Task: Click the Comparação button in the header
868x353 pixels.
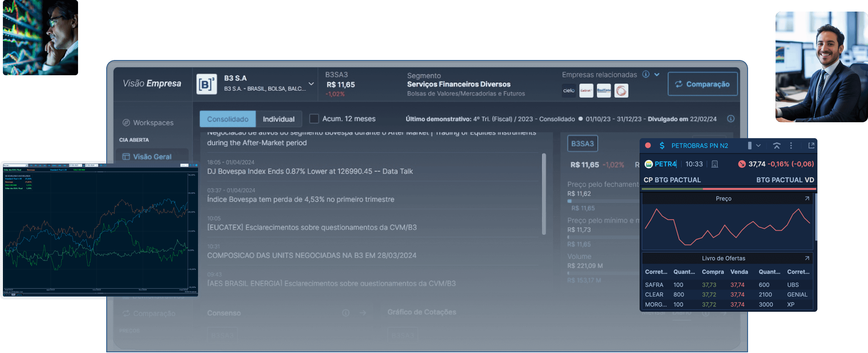Action: pyautogui.click(x=702, y=84)
